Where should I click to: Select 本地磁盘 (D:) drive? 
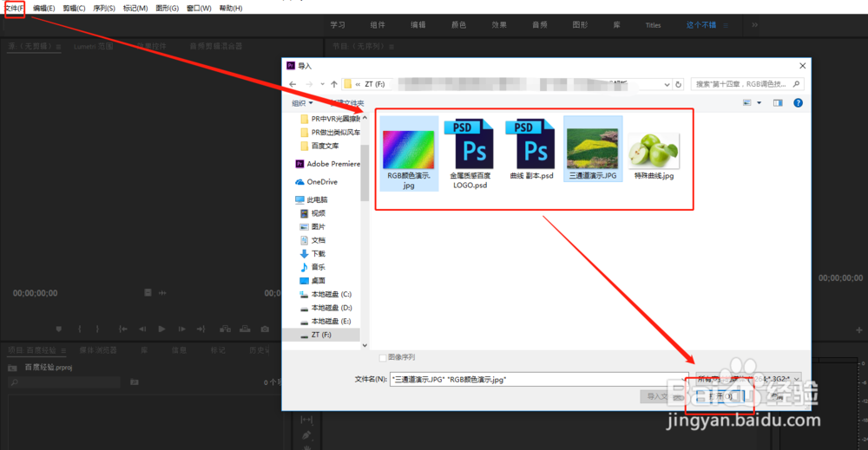pos(325,308)
